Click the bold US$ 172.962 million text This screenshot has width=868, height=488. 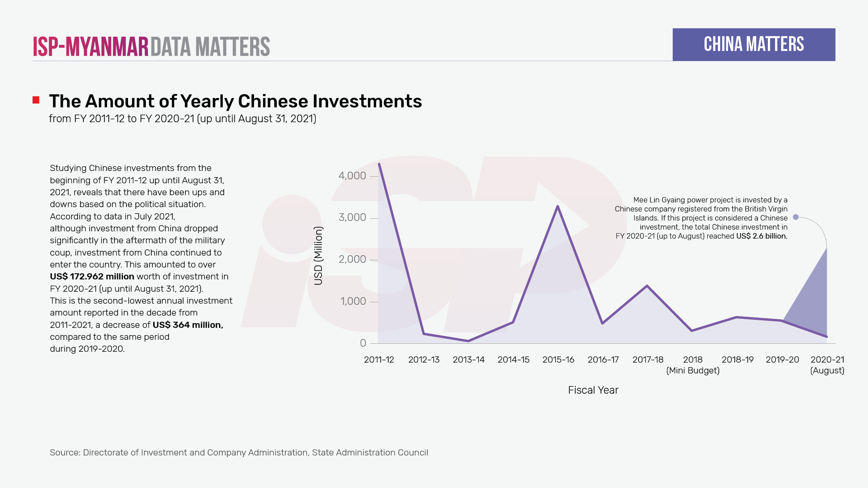pos(92,277)
